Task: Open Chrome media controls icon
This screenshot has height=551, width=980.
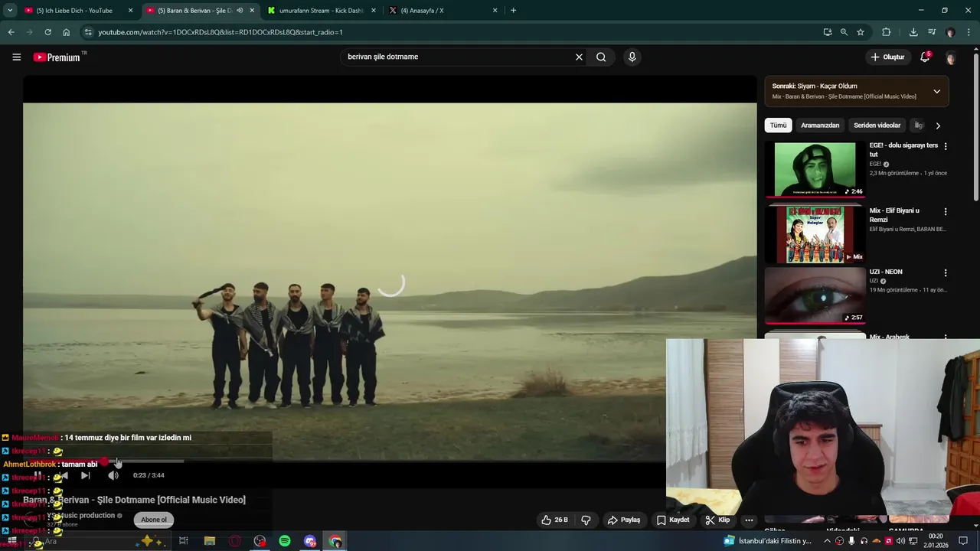Action: click(x=932, y=32)
